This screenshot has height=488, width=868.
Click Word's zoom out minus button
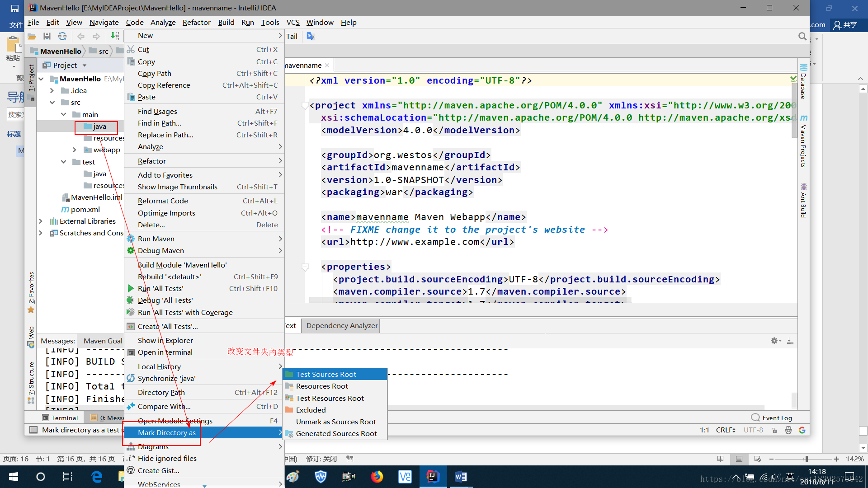[771, 459]
